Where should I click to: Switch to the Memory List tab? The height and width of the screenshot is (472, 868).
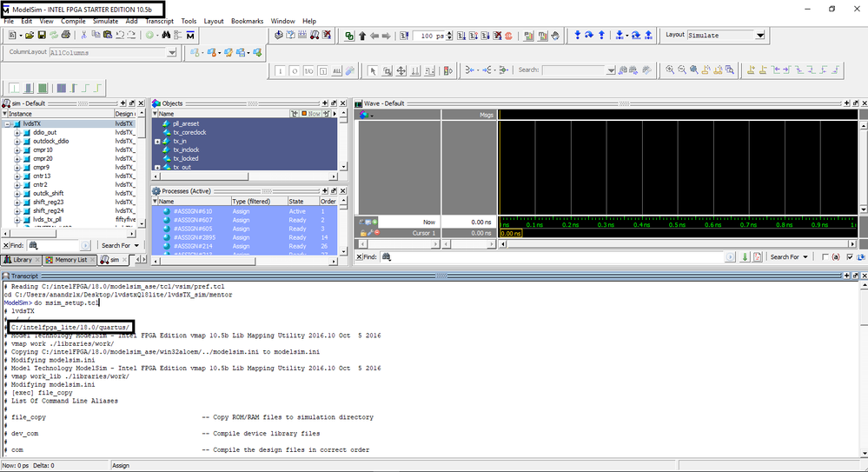point(70,260)
